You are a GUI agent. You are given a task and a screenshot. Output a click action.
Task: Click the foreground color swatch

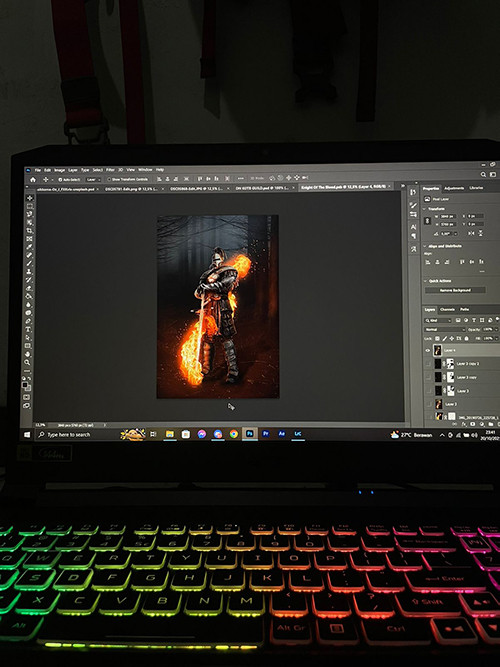(25, 385)
